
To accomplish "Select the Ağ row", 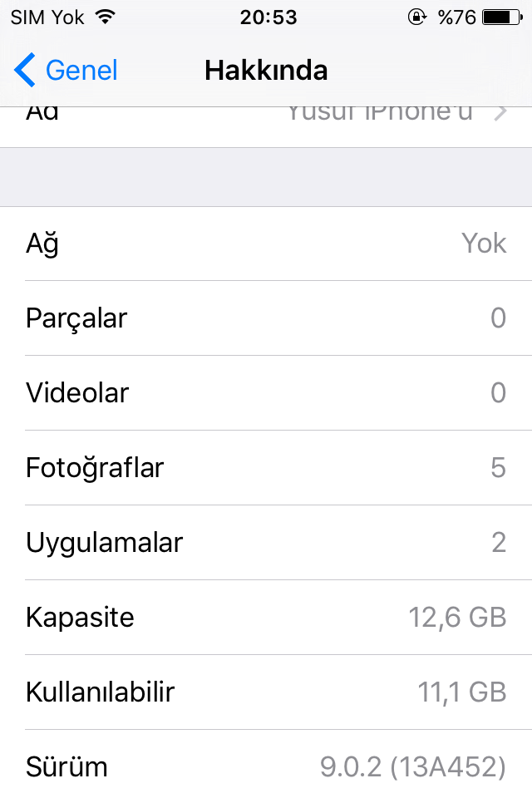I will tap(266, 244).
